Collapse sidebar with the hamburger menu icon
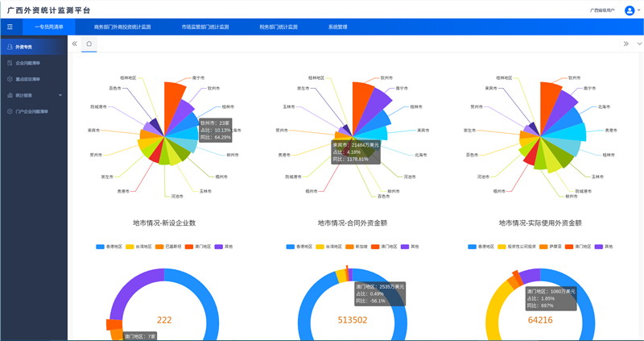This screenshot has height=341, width=644. click(10, 27)
